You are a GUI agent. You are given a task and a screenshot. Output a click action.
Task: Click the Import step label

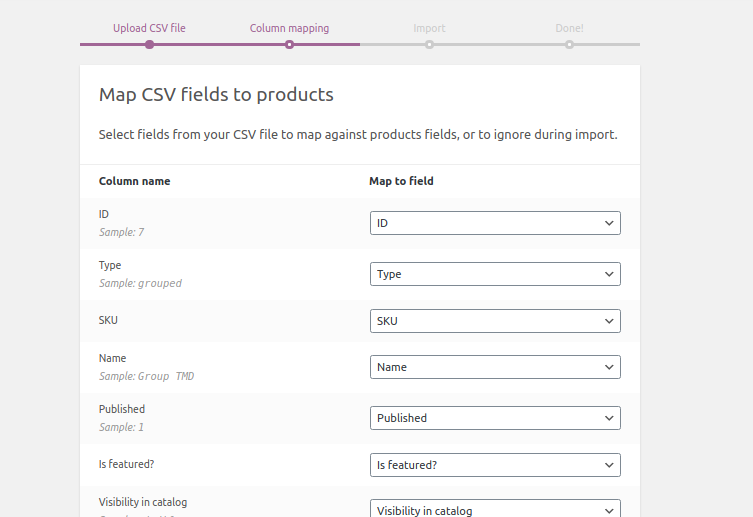[x=429, y=28]
